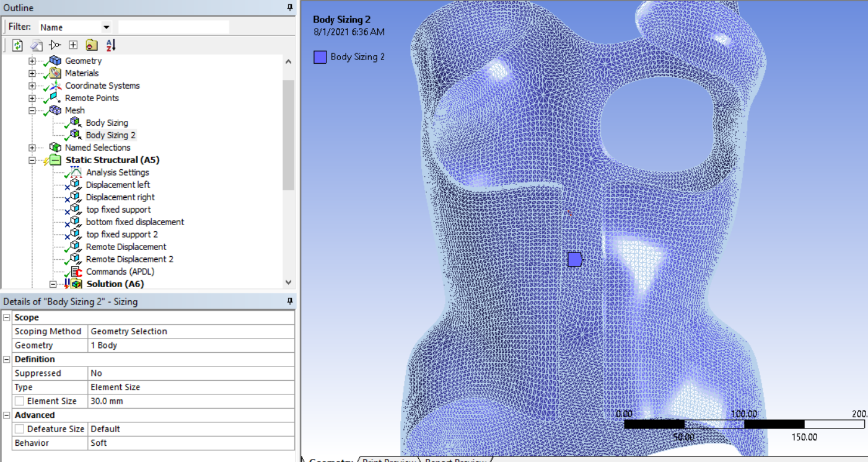Click the Solution (A6) node icon
Image resolution: width=868 pixels, height=462 pixels.
(76, 284)
